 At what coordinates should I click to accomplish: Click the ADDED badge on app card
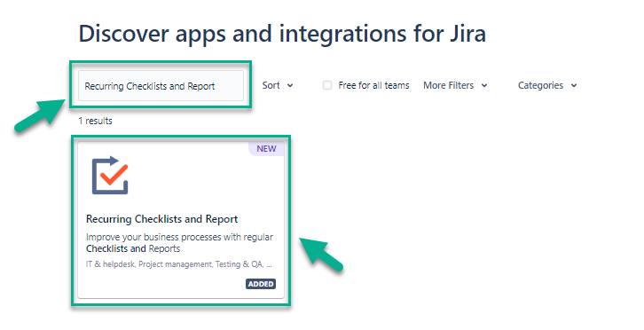pyautogui.click(x=261, y=284)
